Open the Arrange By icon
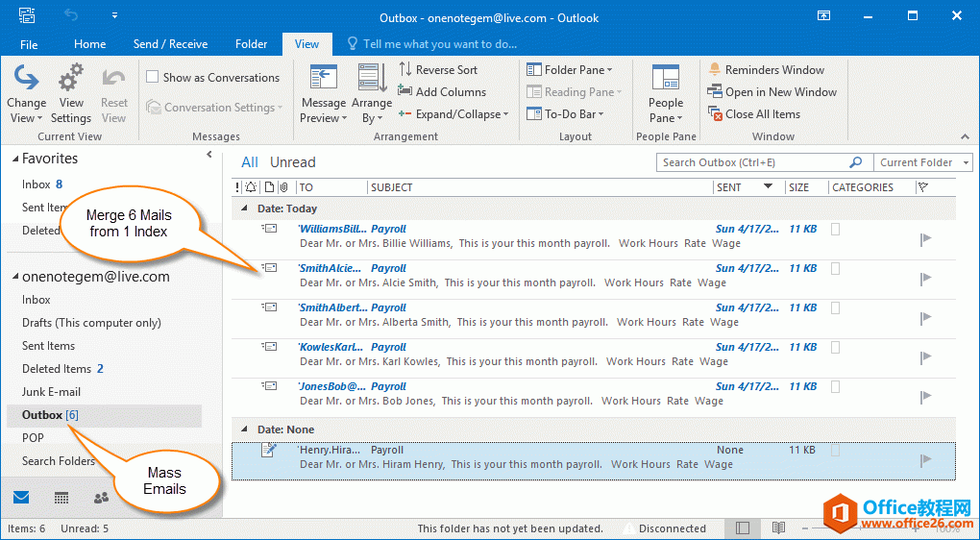Viewport: 980px width, 540px height. (372, 78)
